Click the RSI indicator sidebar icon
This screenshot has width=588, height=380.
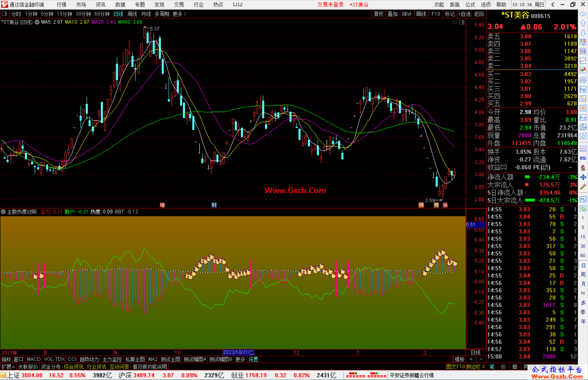tap(583, 158)
